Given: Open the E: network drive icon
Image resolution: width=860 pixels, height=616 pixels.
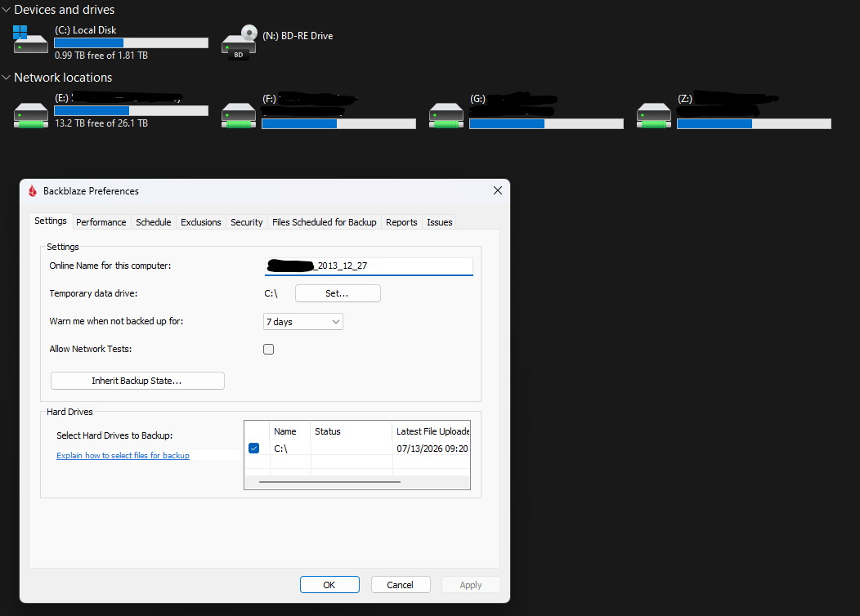Looking at the screenshot, I should [31, 115].
